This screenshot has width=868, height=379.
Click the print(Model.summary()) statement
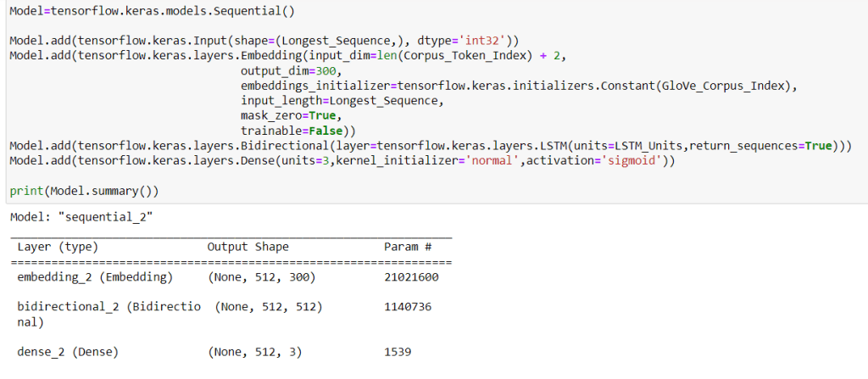84,191
